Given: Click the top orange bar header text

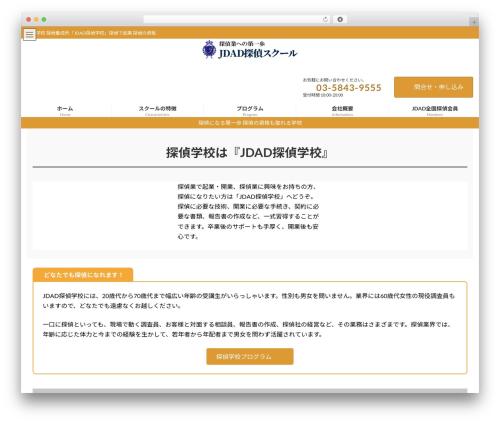Looking at the screenshot, I should (96, 33).
